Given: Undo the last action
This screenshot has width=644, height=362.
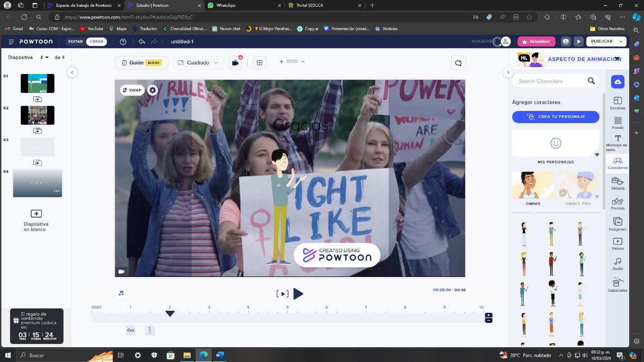Looking at the screenshot, I should point(142,41).
